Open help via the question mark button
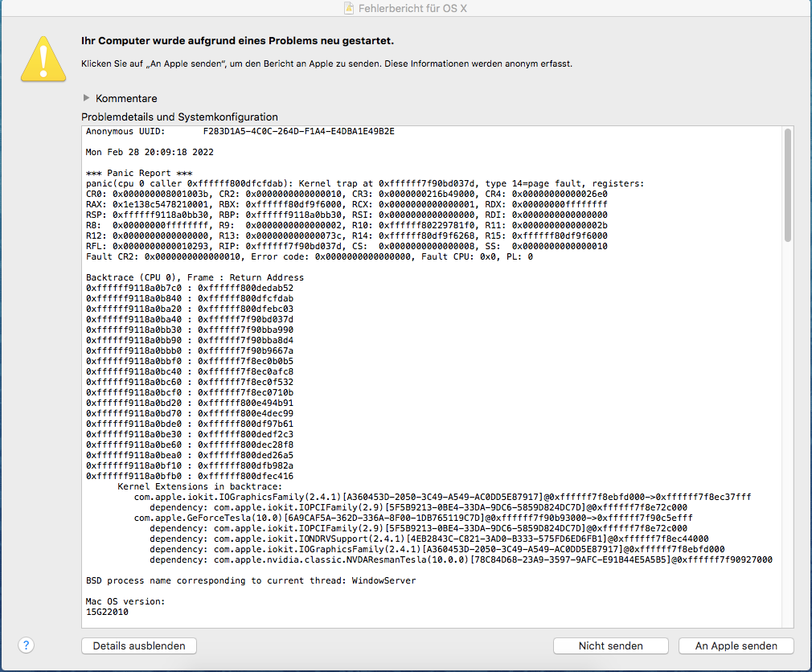The width and height of the screenshot is (812, 672). [x=26, y=645]
